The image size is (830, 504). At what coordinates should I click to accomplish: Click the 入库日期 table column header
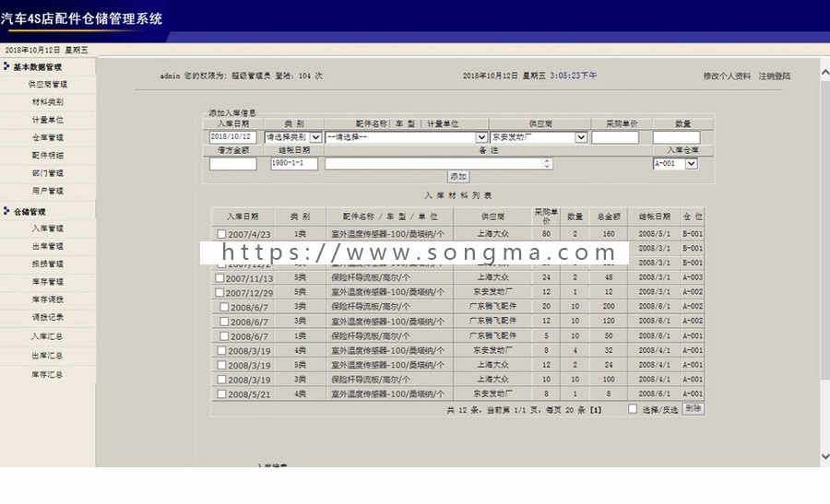coord(243,217)
